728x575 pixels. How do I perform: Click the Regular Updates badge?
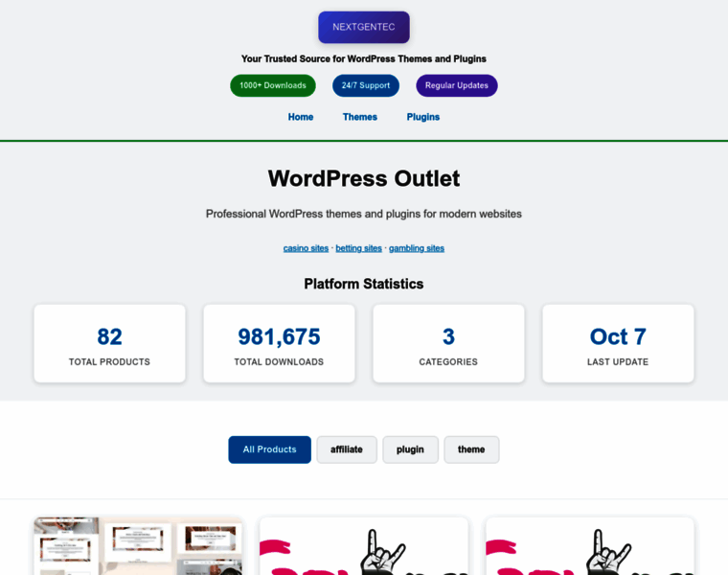456,85
